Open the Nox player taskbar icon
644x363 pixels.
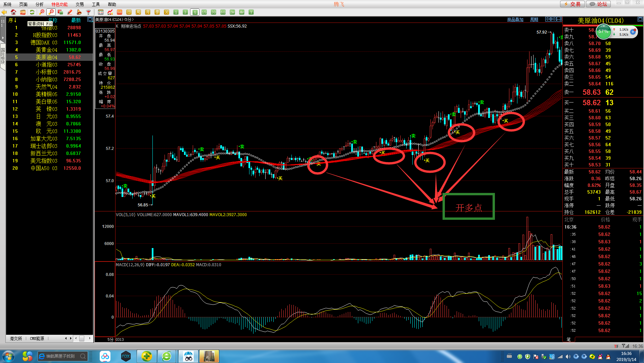(x=126, y=356)
